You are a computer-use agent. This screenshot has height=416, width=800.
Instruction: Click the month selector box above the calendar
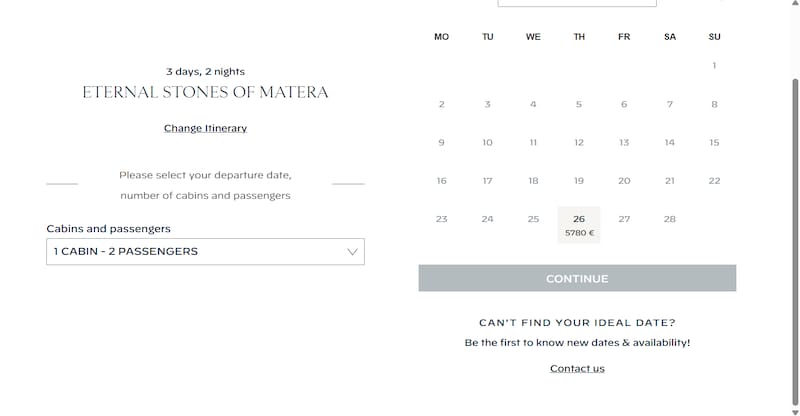(x=577, y=3)
